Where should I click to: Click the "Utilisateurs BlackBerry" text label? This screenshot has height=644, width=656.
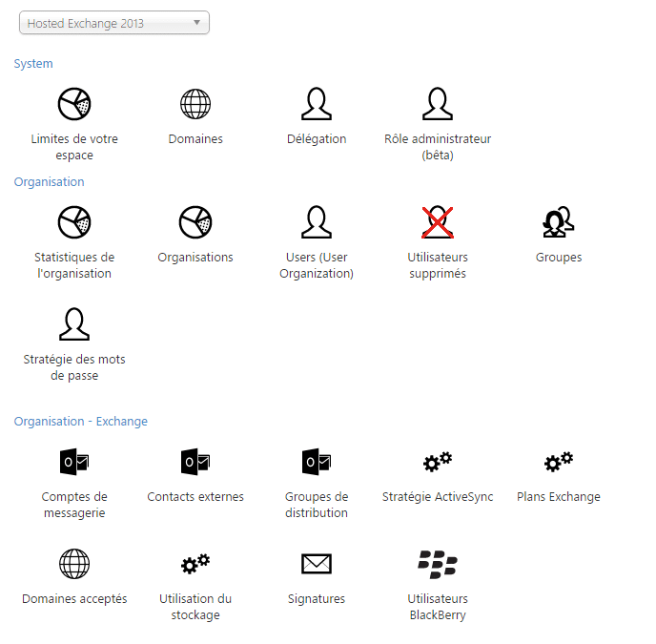point(438,607)
